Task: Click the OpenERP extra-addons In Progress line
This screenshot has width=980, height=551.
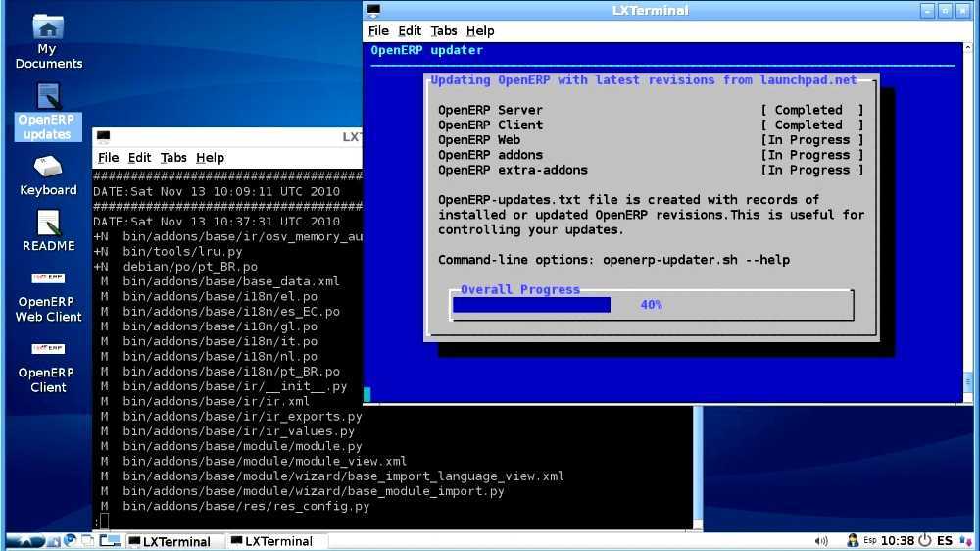Action: point(650,171)
